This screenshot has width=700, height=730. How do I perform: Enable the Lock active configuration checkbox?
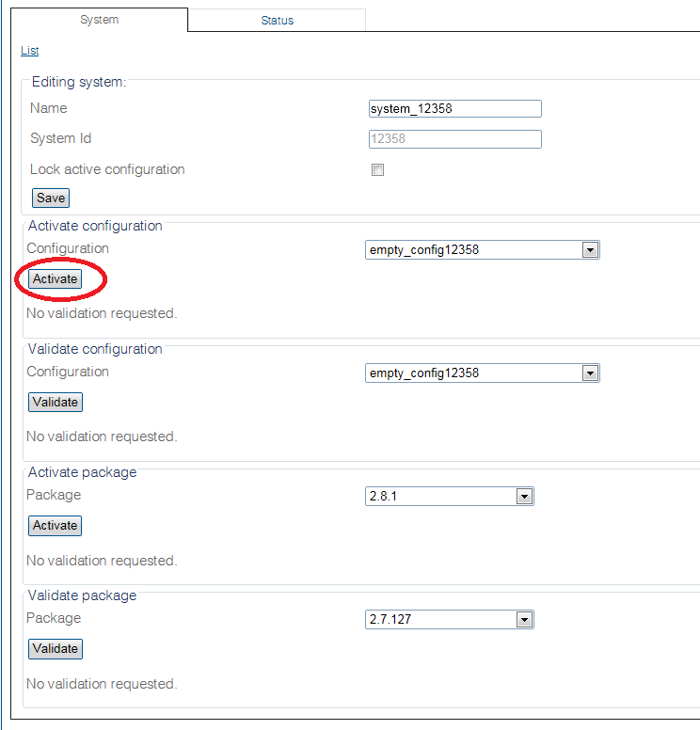pyautogui.click(x=377, y=170)
